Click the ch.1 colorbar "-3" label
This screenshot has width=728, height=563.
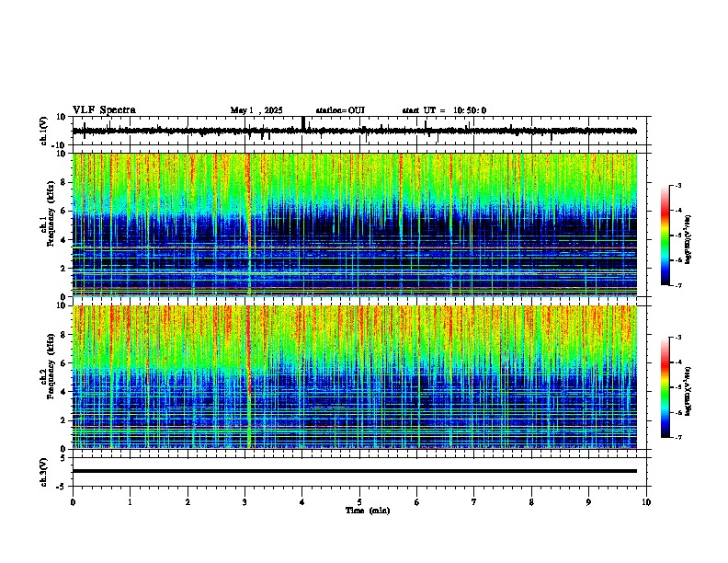(677, 186)
